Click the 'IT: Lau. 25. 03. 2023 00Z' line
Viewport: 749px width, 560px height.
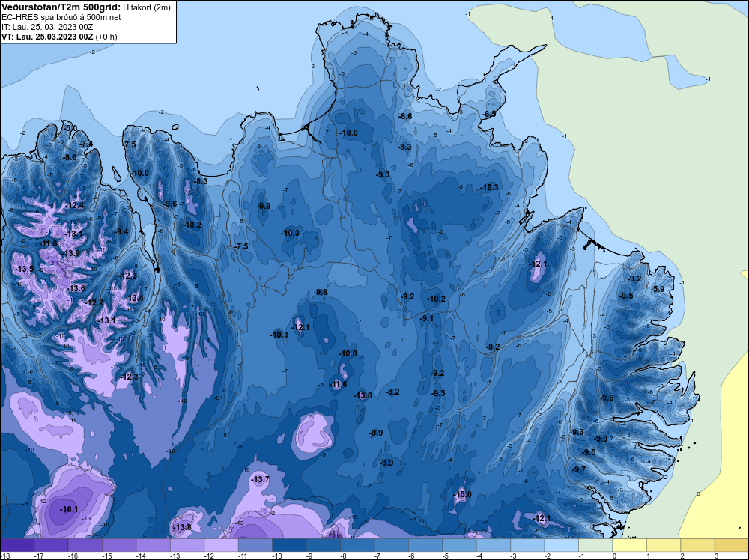pyautogui.click(x=47, y=27)
